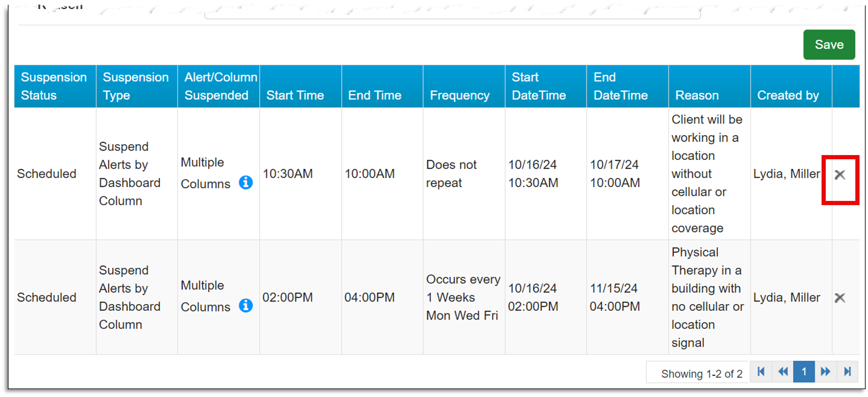Click the green Save button
868x397 pixels.
pos(829,45)
